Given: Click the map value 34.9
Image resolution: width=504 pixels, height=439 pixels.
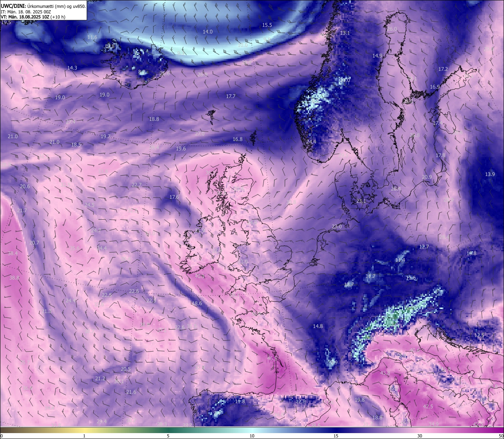Looking at the screenshot, I should [434, 424].
